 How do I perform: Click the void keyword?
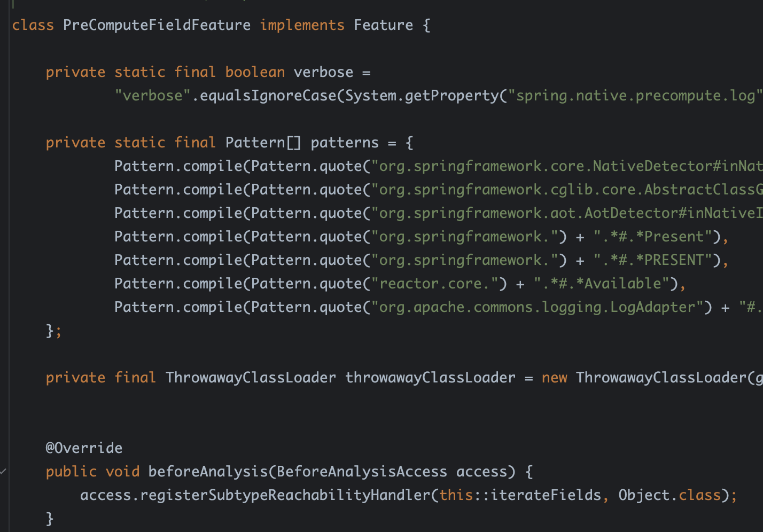[x=122, y=472]
